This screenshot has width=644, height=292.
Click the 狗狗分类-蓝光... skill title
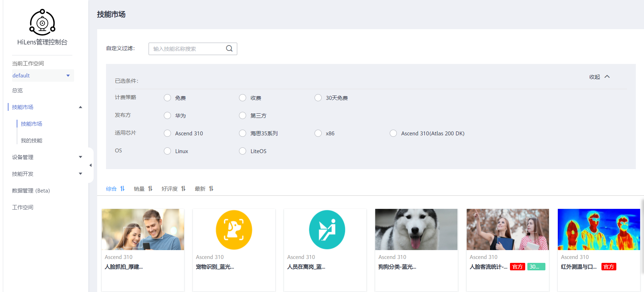(x=397, y=267)
